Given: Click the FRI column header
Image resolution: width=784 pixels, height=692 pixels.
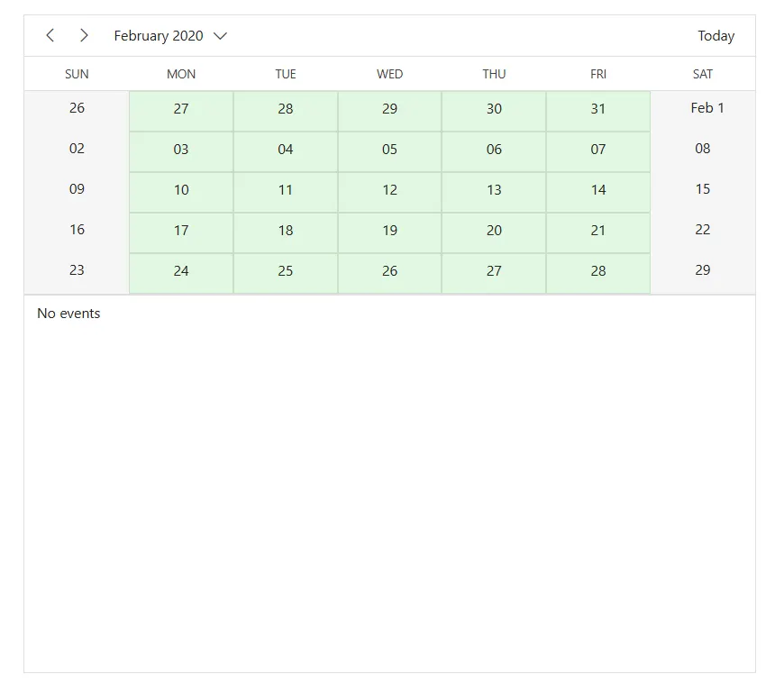Looking at the screenshot, I should (598, 74).
